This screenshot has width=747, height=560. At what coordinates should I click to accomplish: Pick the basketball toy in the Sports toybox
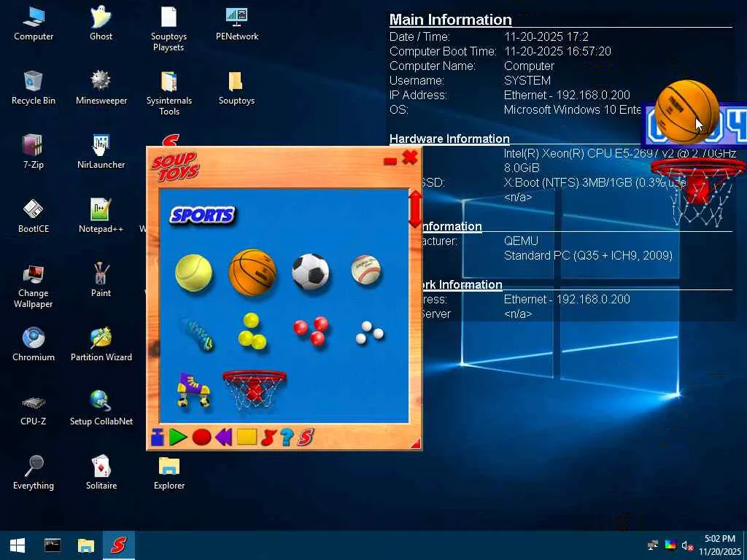coord(252,273)
